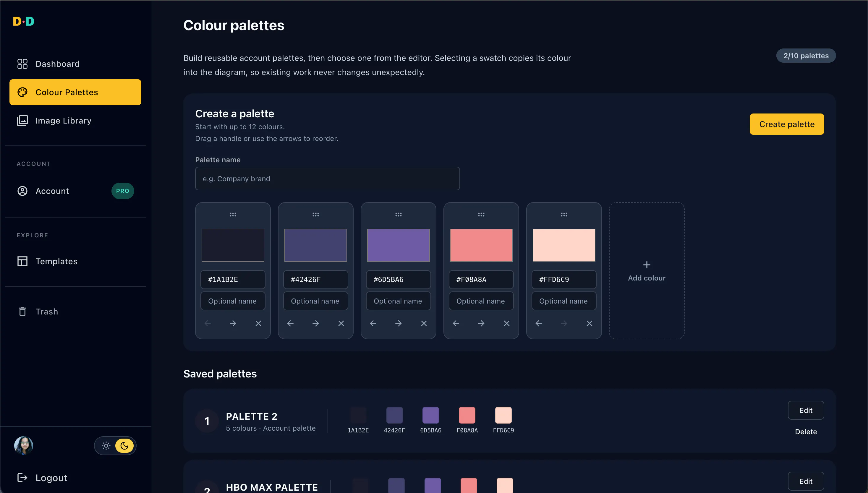Open colour picker for #F08A8A swatch
Image resolution: width=868 pixels, height=493 pixels.
pyautogui.click(x=481, y=245)
